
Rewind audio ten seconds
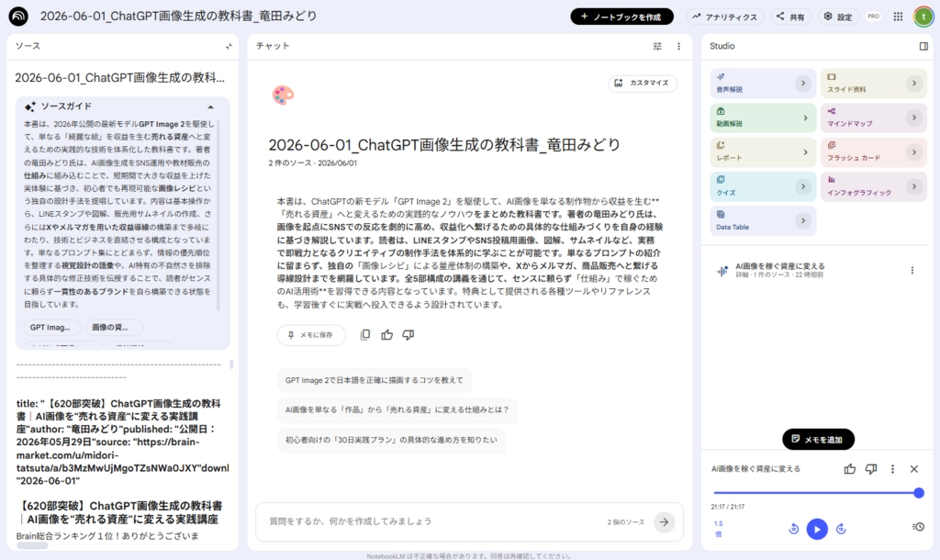(x=794, y=529)
